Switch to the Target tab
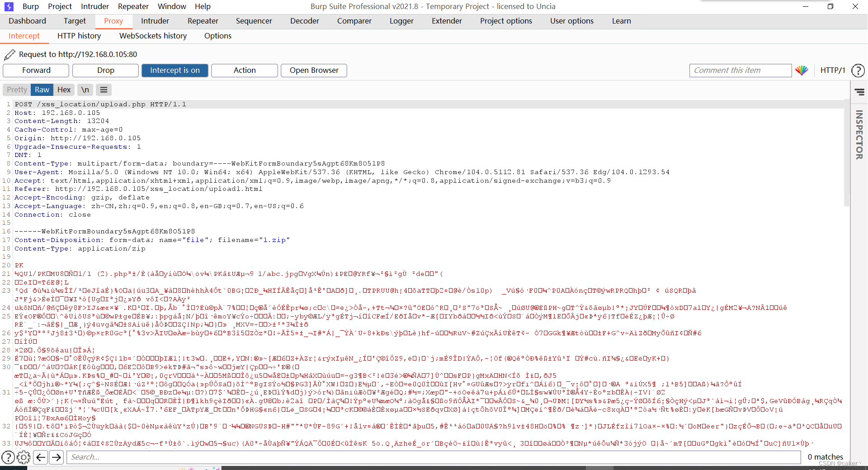 tap(75, 21)
